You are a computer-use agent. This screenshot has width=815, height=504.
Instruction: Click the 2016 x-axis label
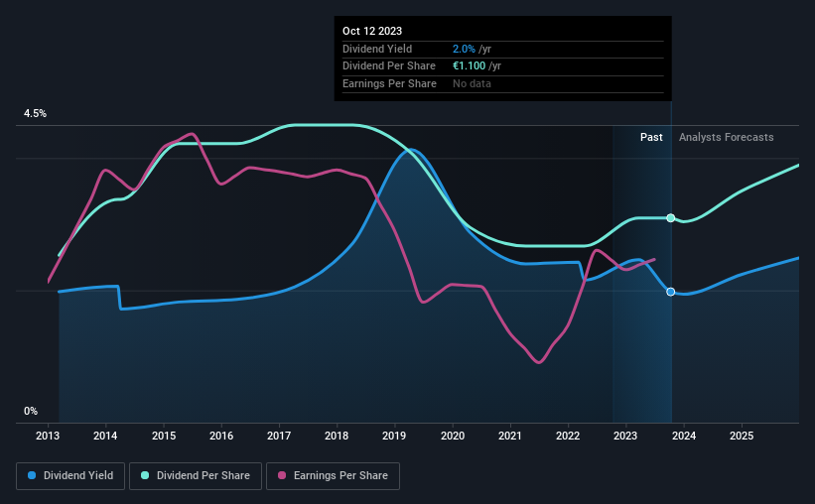(x=221, y=436)
